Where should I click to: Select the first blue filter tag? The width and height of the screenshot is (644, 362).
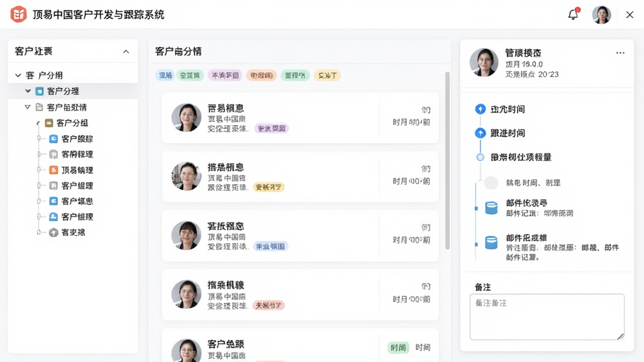165,75
